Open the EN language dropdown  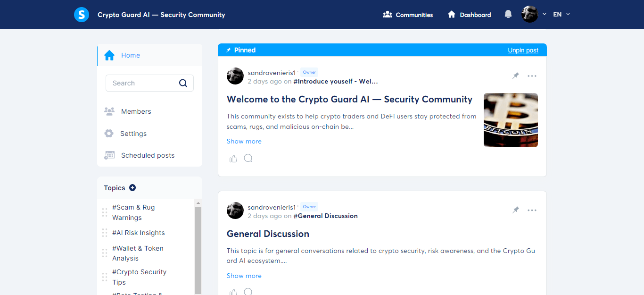coord(561,14)
